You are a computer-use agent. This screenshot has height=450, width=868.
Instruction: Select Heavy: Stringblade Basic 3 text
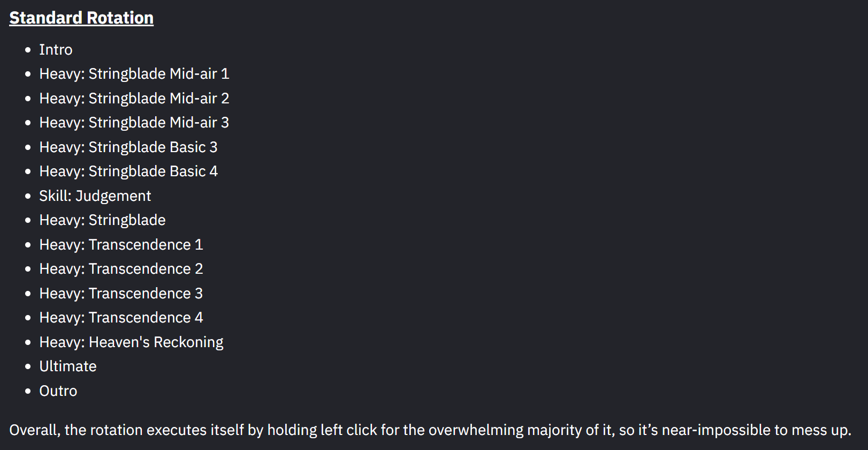128,147
